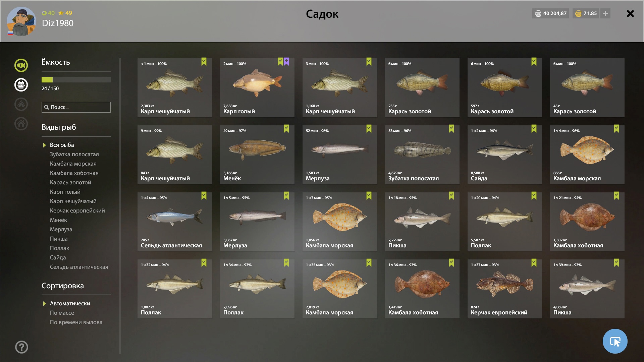Filter list by Камбала хоботная
The image size is (644, 362).
(74, 173)
